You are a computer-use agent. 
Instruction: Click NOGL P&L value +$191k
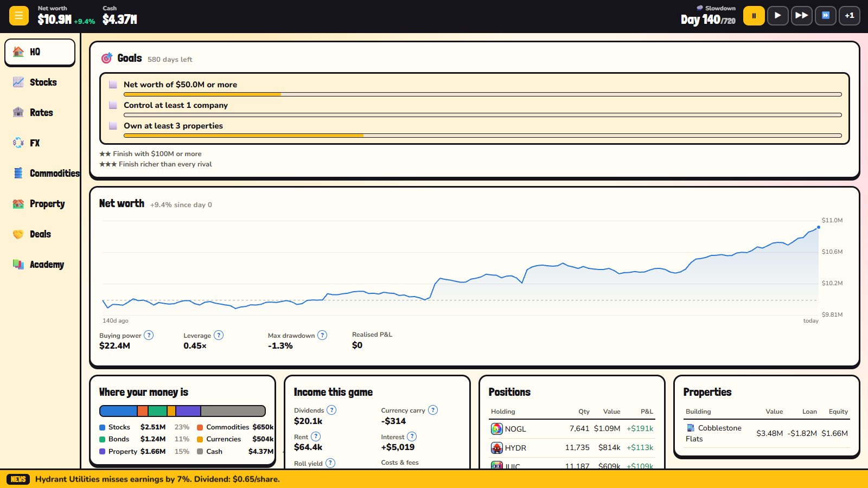pyautogui.click(x=640, y=429)
